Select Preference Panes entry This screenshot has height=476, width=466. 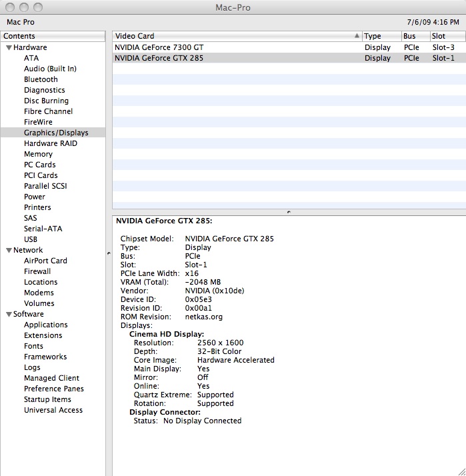(54, 389)
